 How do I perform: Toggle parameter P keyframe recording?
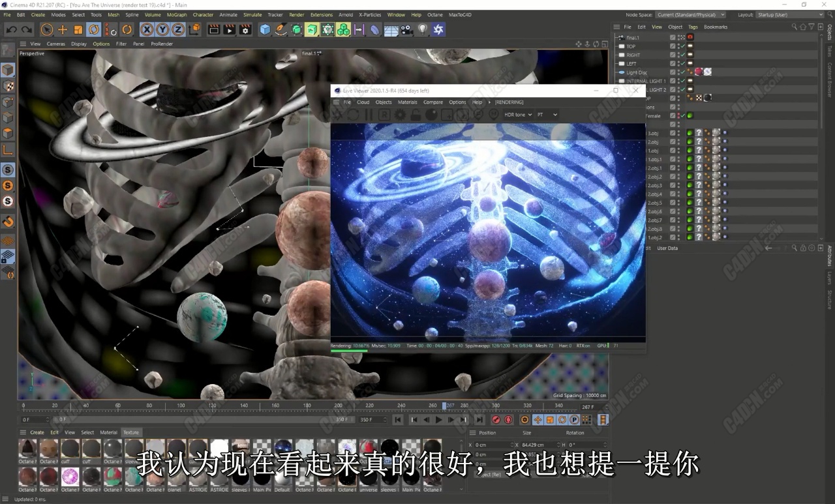click(x=574, y=420)
